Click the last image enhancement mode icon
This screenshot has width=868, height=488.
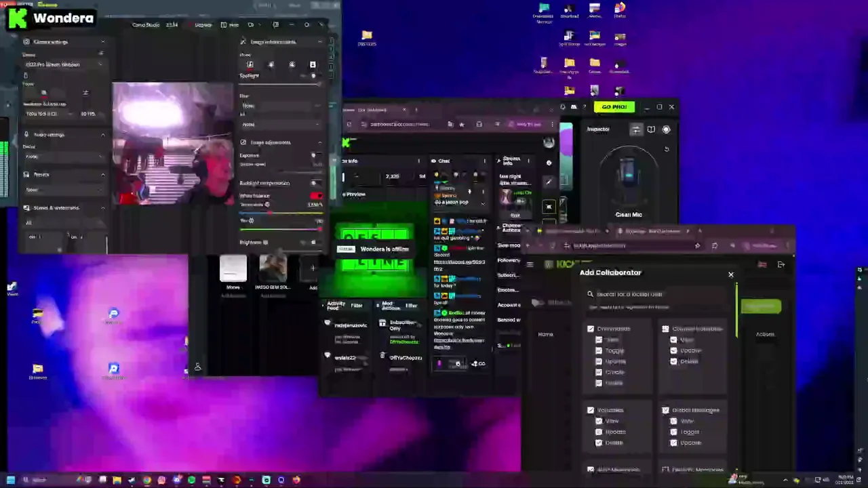coord(313,65)
